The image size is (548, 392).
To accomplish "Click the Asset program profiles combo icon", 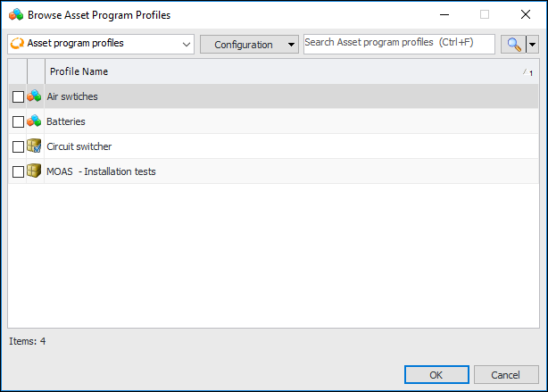I will coord(16,44).
